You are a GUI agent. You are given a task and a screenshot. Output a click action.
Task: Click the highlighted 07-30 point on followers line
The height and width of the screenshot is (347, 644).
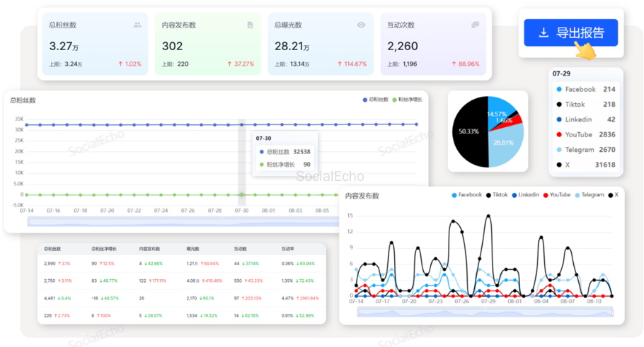pos(241,124)
